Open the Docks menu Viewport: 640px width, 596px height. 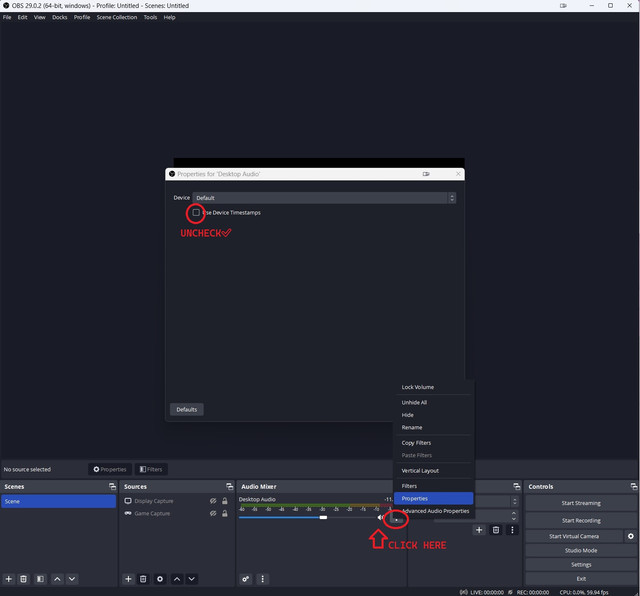[60, 17]
